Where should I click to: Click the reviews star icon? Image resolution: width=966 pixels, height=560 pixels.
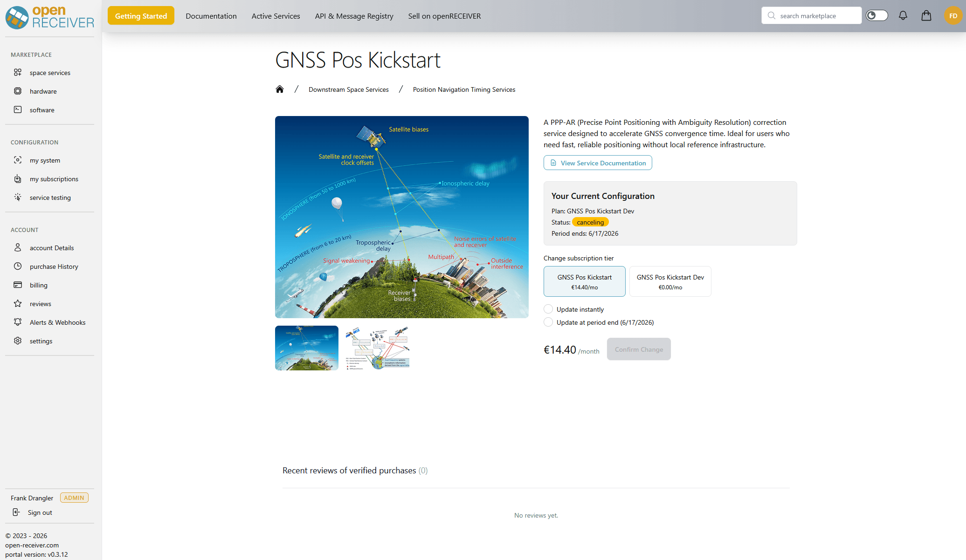(x=18, y=303)
